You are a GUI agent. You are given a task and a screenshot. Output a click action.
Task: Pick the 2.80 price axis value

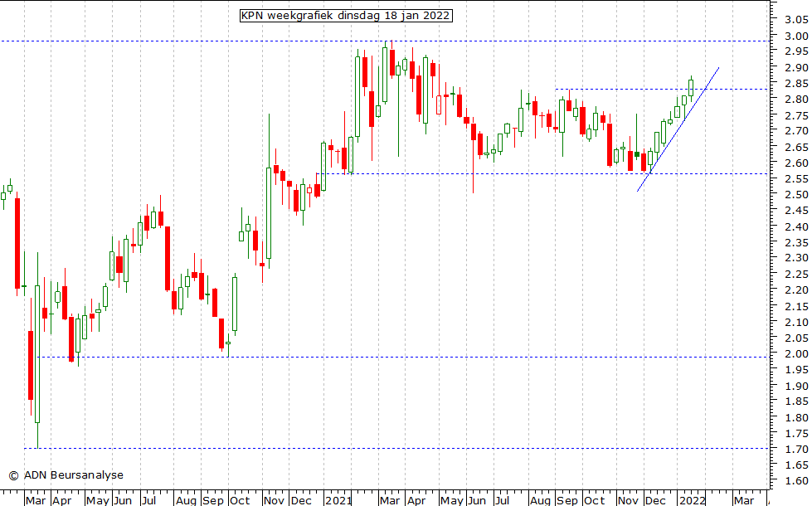pyautogui.click(x=796, y=99)
